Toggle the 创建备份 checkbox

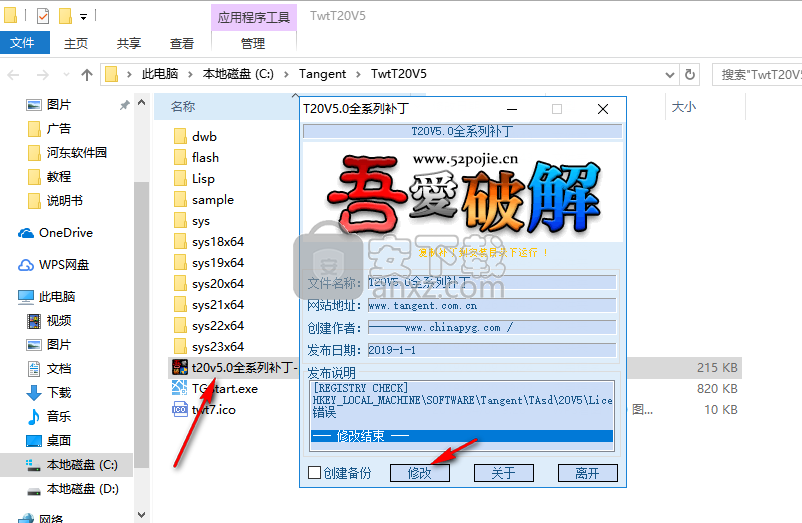(x=315, y=473)
